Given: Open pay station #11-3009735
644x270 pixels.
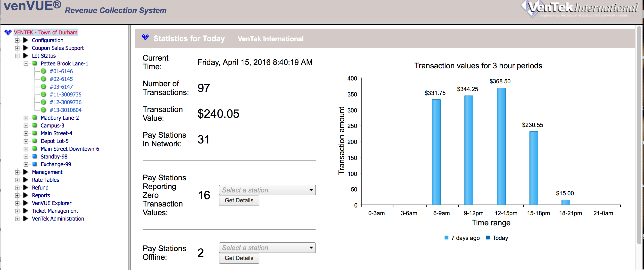Looking at the screenshot, I should tap(66, 95).
